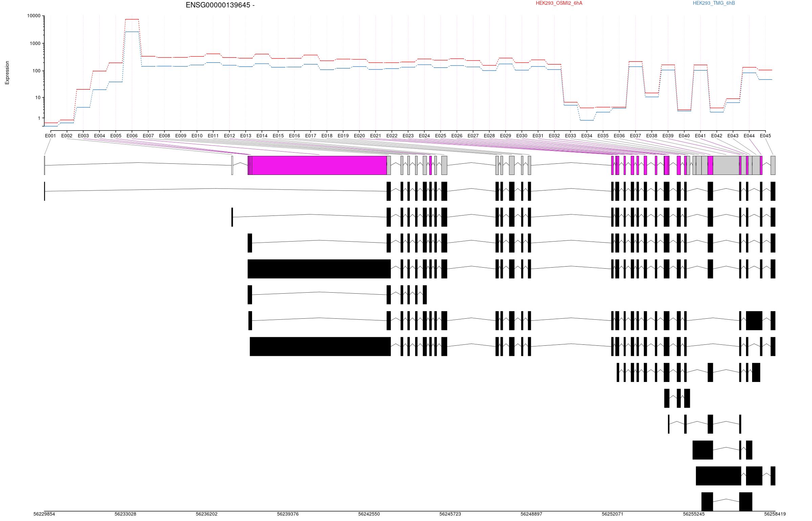The image size is (812, 521).
Task: Click genomic coordinate 56245723
Action: tap(450, 514)
